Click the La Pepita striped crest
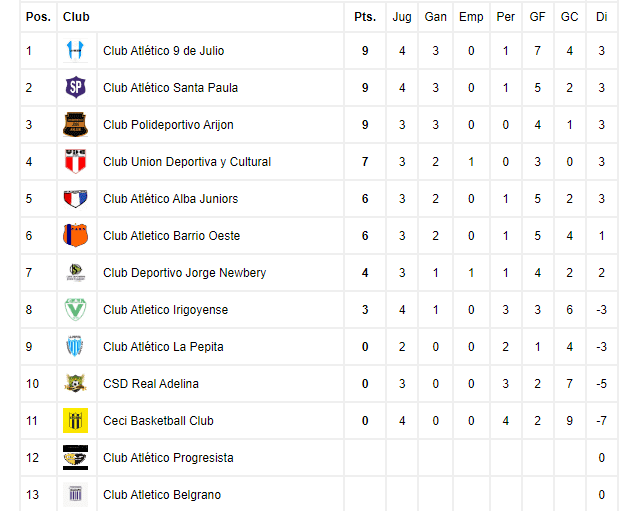Image resolution: width=637 pixels, height=511 pixels. [x=76, y=346]
